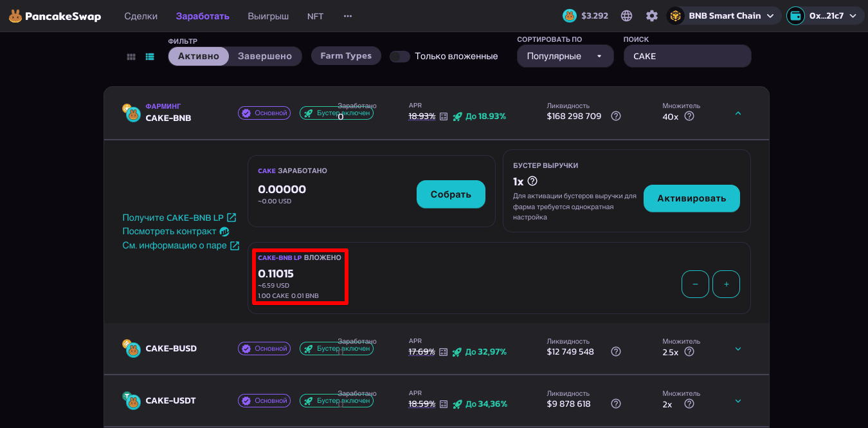Click the Бустер включен badge on CAKE-BNB
The width and height of the screenshot is (868, 428).
(x=336, y=113)
